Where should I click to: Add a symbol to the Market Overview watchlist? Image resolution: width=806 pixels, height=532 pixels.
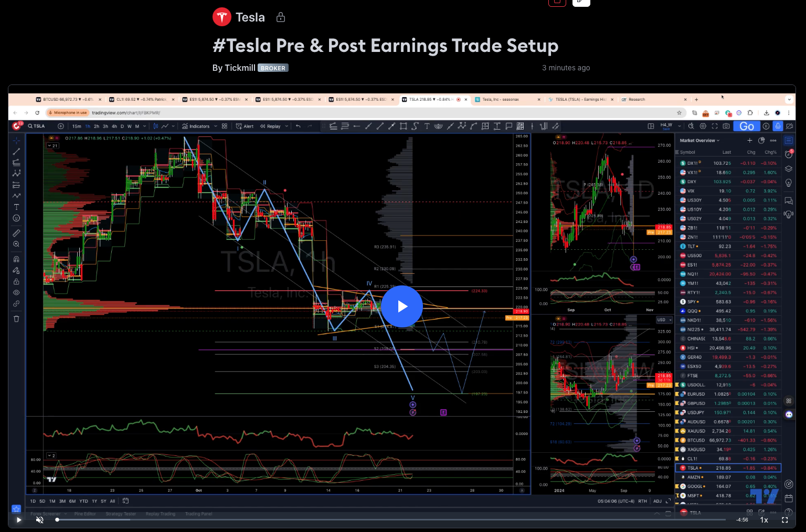click(x=750, y=141)
